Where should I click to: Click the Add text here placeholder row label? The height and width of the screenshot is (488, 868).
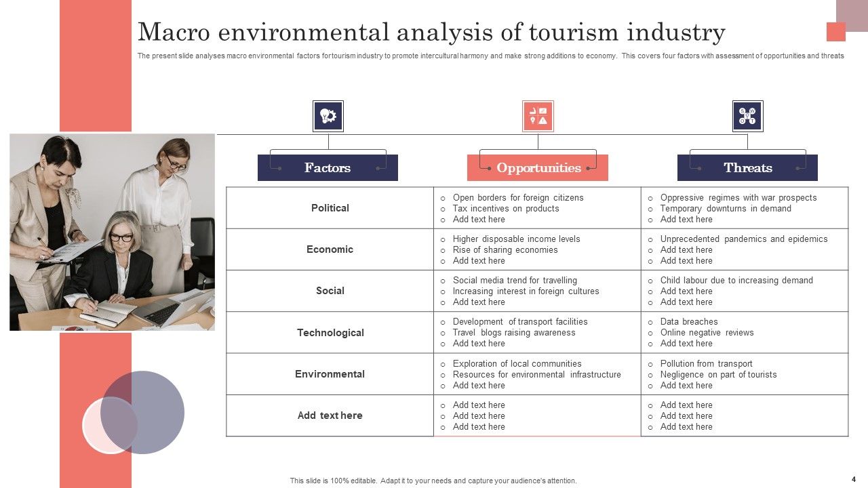(330, 415)
